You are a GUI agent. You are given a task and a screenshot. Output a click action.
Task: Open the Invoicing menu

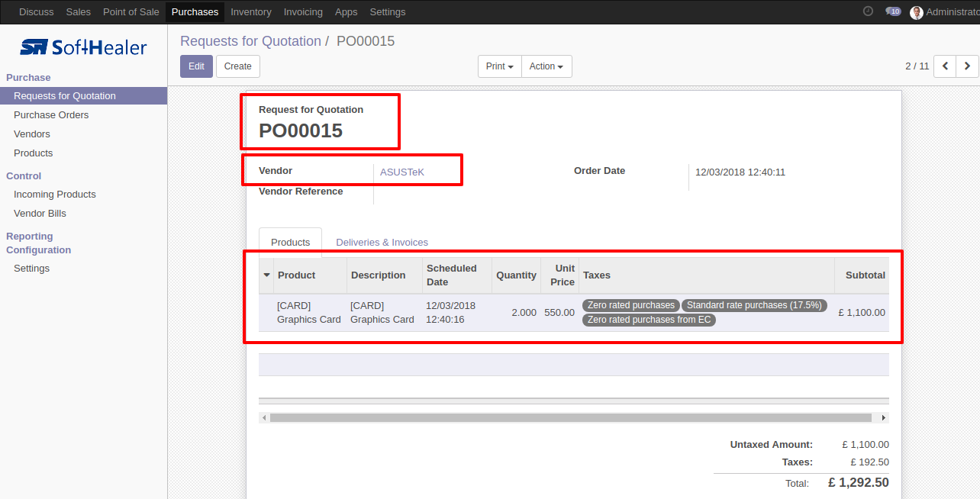[303, 11]
